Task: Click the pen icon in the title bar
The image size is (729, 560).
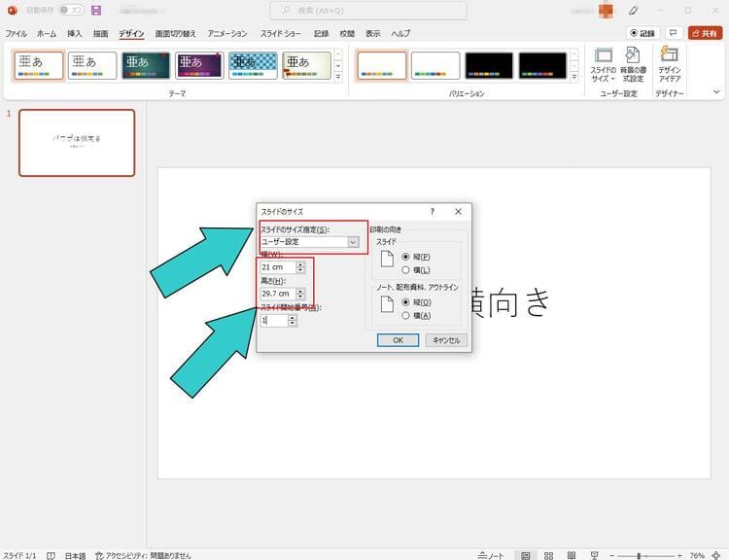Action: click(x=633, y=11)
